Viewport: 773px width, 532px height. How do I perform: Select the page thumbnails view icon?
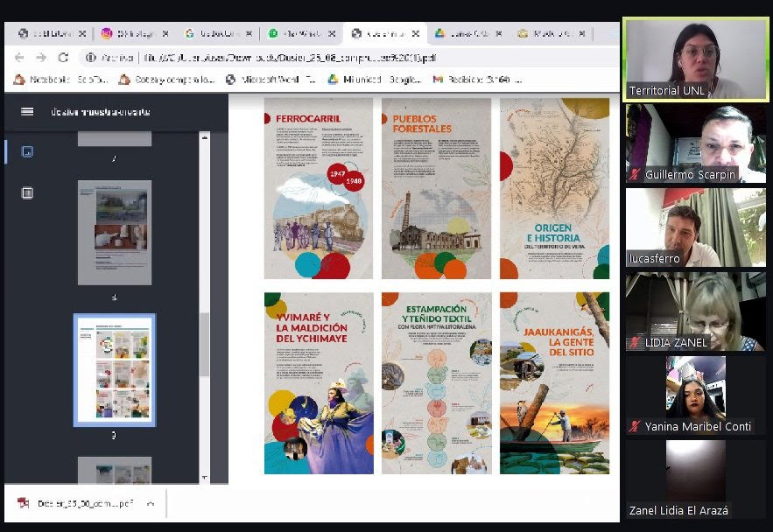(27, 151)
